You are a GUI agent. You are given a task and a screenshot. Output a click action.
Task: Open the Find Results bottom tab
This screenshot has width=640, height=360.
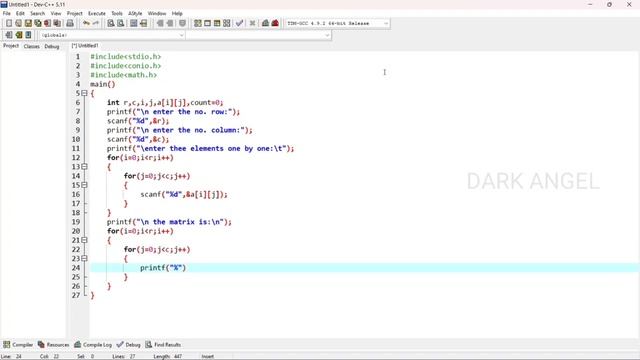tap(163, 344)
